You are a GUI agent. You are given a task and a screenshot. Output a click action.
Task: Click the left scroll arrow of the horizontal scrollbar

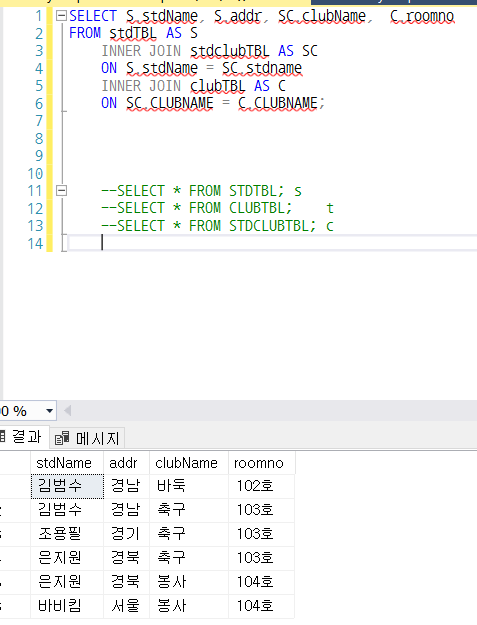(x=68, y=411)
